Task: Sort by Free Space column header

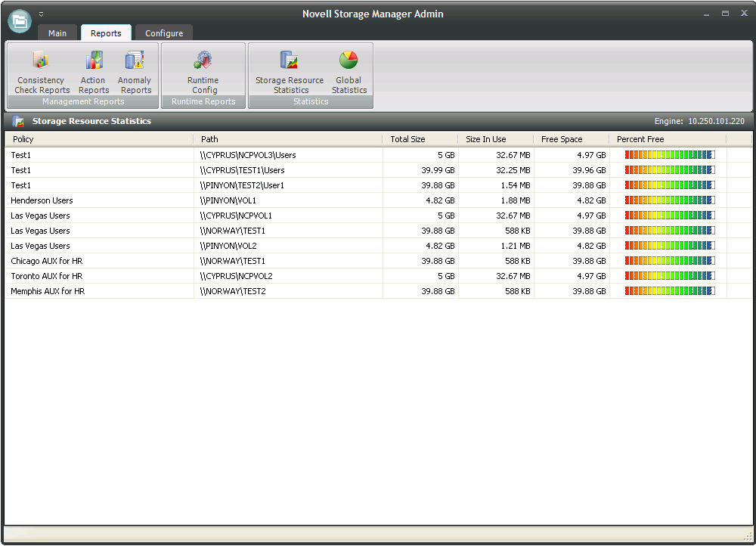Action: [x=572, y=139]
